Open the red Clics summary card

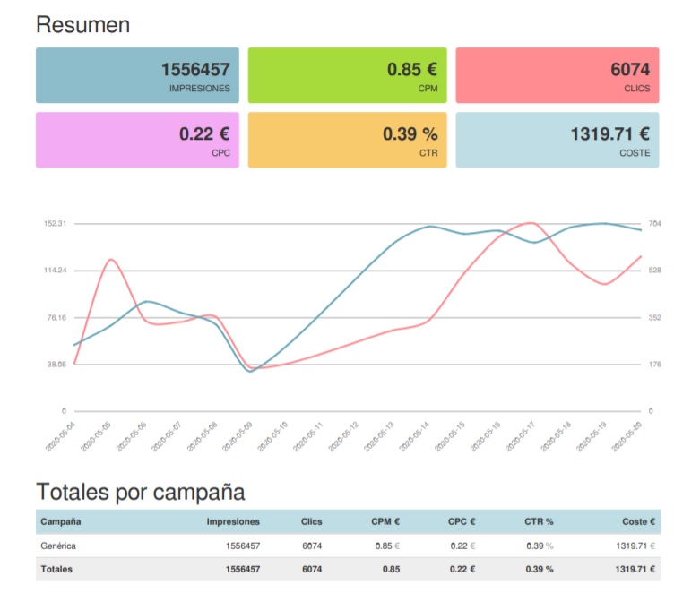pyautogui.click(x=557, y=75)
